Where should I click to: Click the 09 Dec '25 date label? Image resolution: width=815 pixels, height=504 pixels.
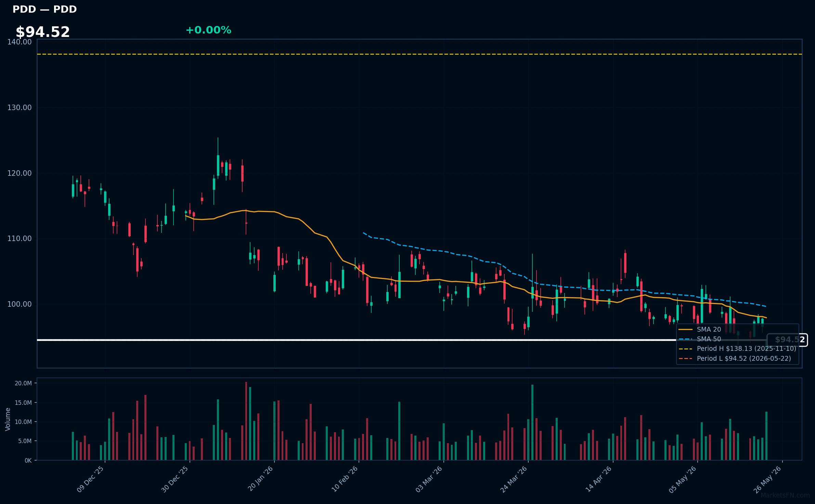(90, 479)
